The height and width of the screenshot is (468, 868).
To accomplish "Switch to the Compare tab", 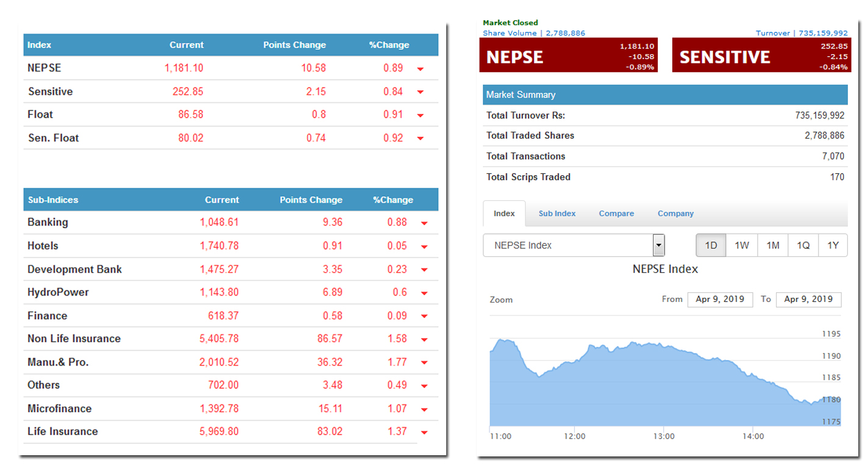I will (616, 214).
